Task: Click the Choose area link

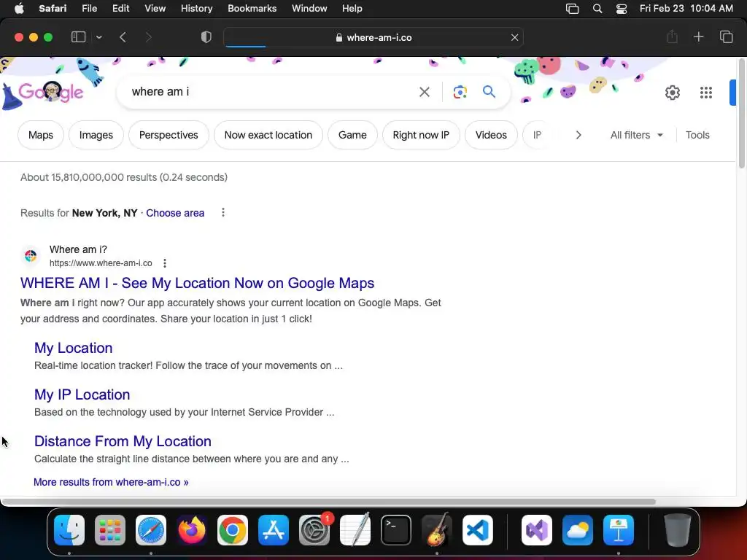Action: (175, 213)
